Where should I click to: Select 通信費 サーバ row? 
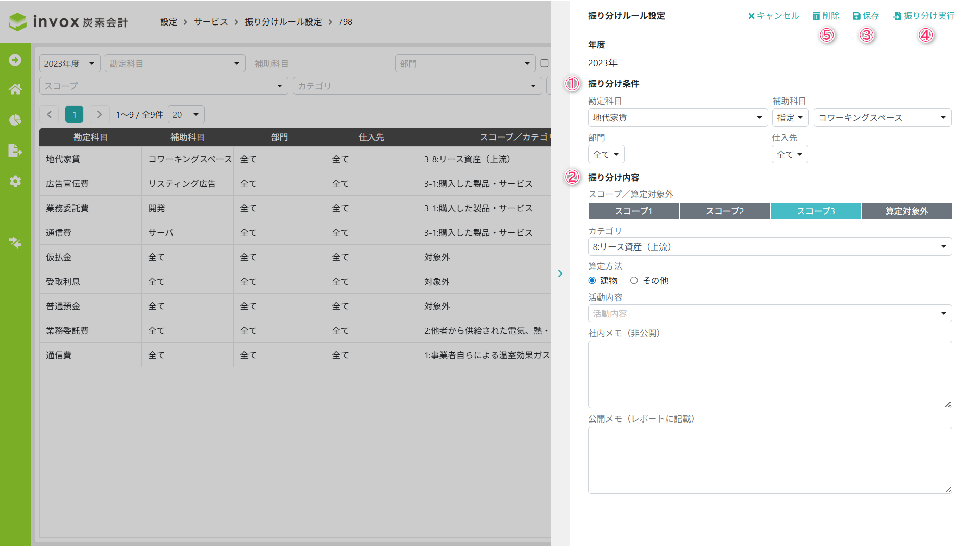pos(295,233)
